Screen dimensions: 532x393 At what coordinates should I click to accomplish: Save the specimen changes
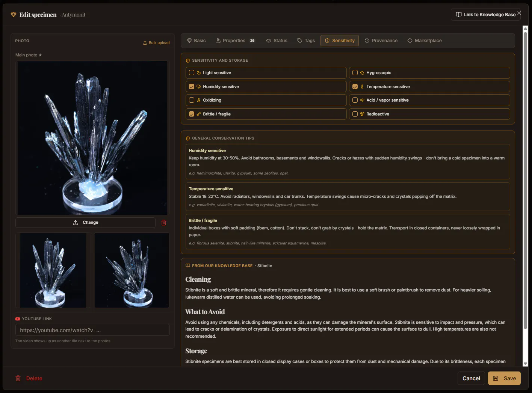tap(504, 378)
